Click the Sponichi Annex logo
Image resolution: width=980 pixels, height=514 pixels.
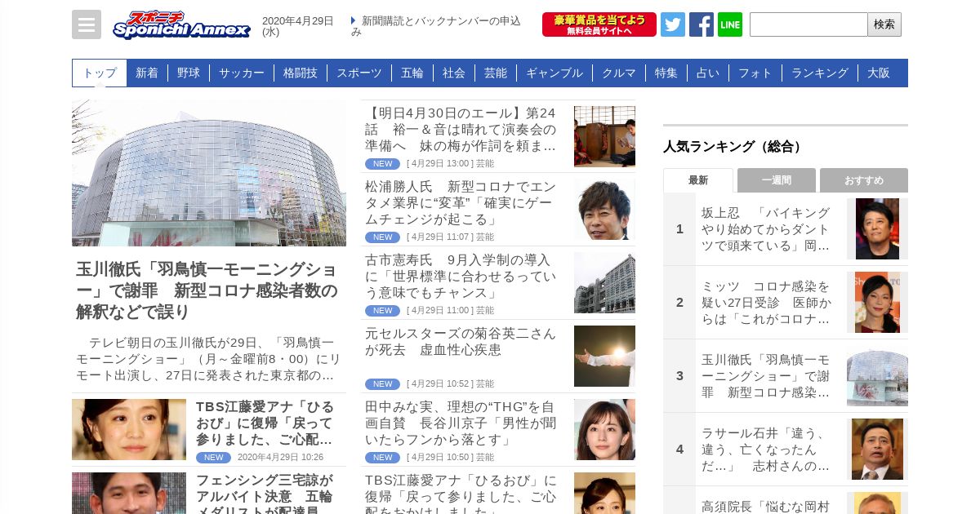pyautogui.click(x=181, y=24)
